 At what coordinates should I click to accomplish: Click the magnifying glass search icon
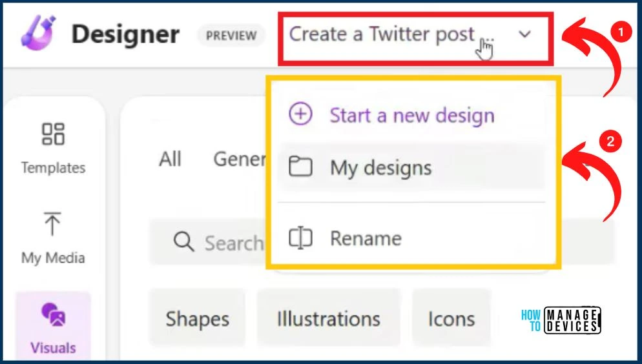tap(184, 242)
